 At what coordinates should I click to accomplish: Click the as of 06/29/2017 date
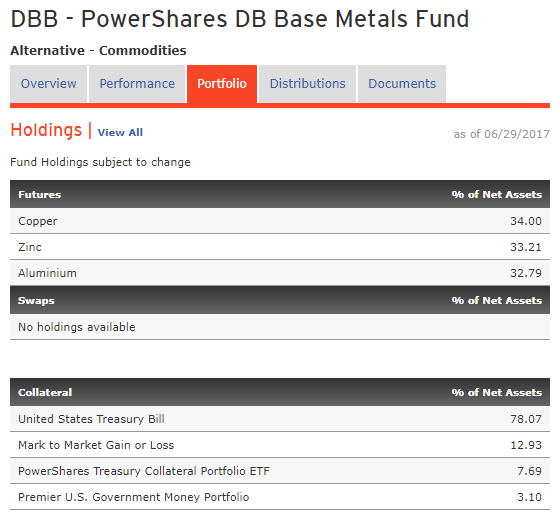tap(501, 134)
